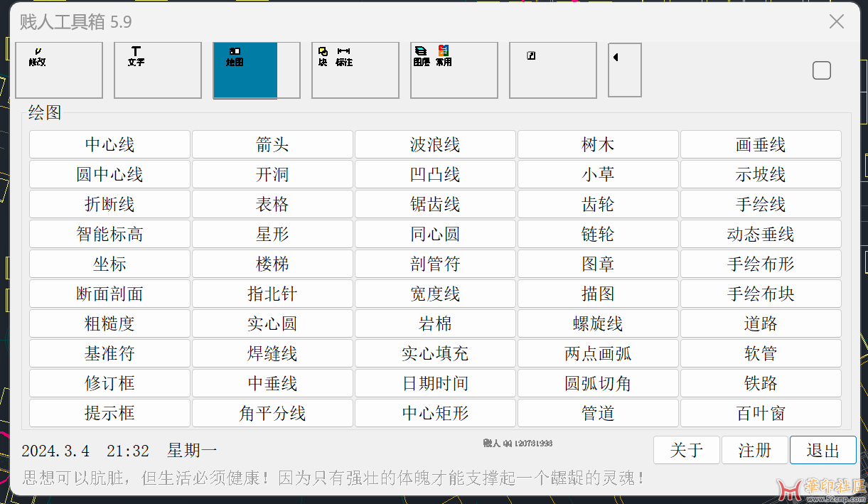Select the 粗糙度 button

click(x=109, y=323)
